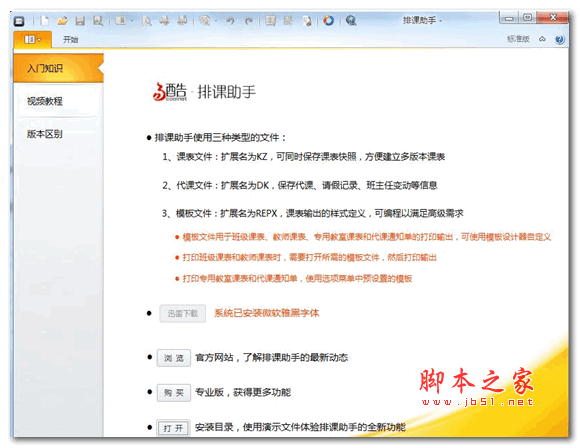This screenshot has height=448, width=580.
Task: Click the line '3、模板文件：扩展名为REPX'
Action: tap(313, 213)
